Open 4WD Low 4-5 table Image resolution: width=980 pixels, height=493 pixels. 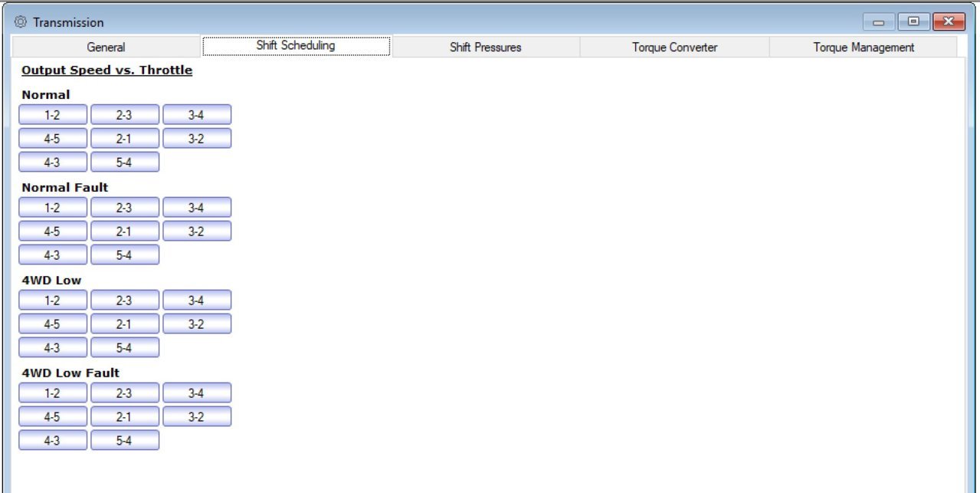coord(53,324)
